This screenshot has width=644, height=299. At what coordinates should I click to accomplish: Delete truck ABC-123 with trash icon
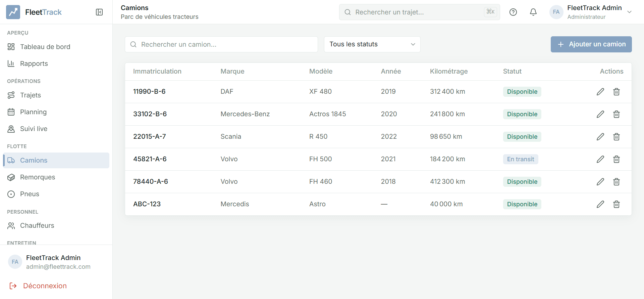(616, 204)
